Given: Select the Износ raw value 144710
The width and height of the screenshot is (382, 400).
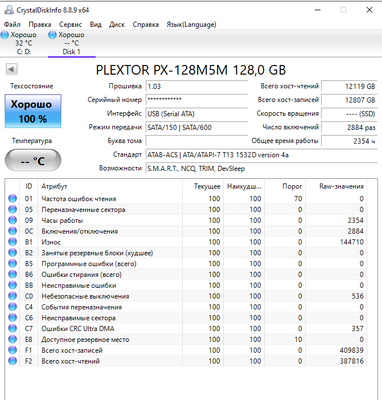Looking at the screenshot, I should 352,242.
